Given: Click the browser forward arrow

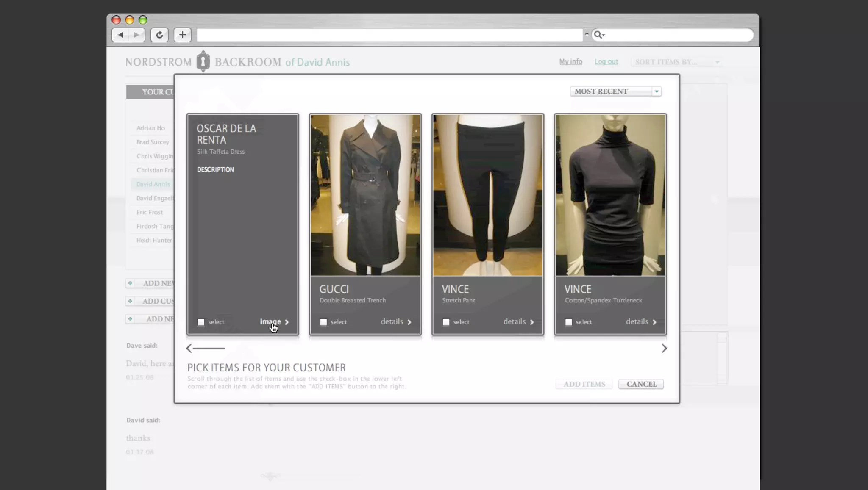Looking at the screenshot, I should 136,35.
